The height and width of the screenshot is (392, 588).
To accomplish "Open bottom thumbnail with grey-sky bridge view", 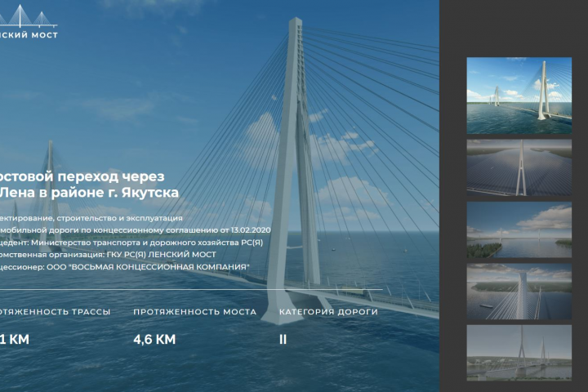I will [x=519, y=353].
